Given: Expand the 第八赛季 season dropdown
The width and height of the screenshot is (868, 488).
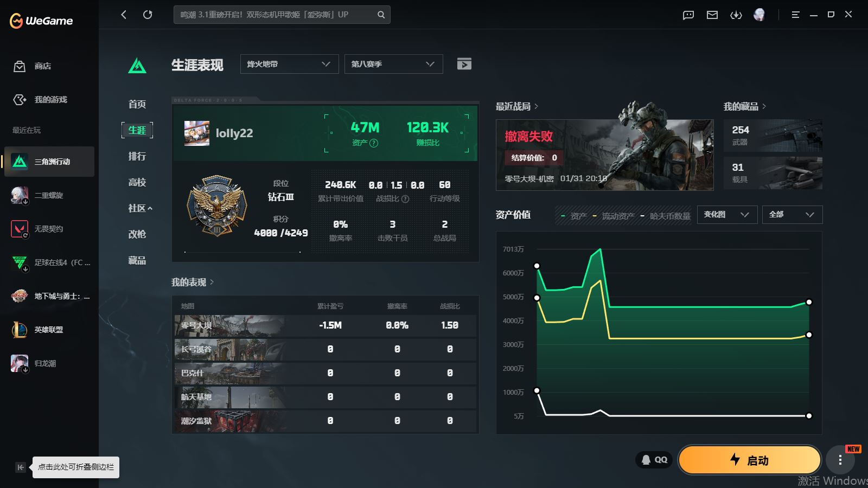Looking at the screenshot, I should click(393, 64).
